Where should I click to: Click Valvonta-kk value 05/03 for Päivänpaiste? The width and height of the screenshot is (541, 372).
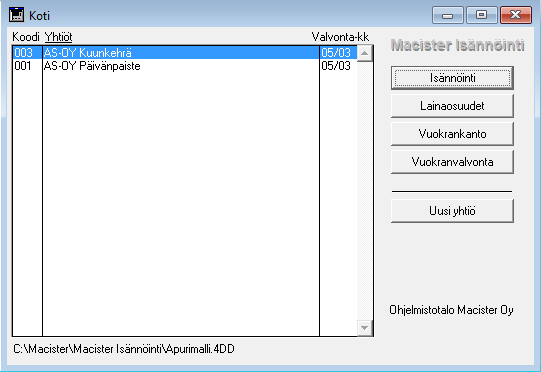pos(336,66)
